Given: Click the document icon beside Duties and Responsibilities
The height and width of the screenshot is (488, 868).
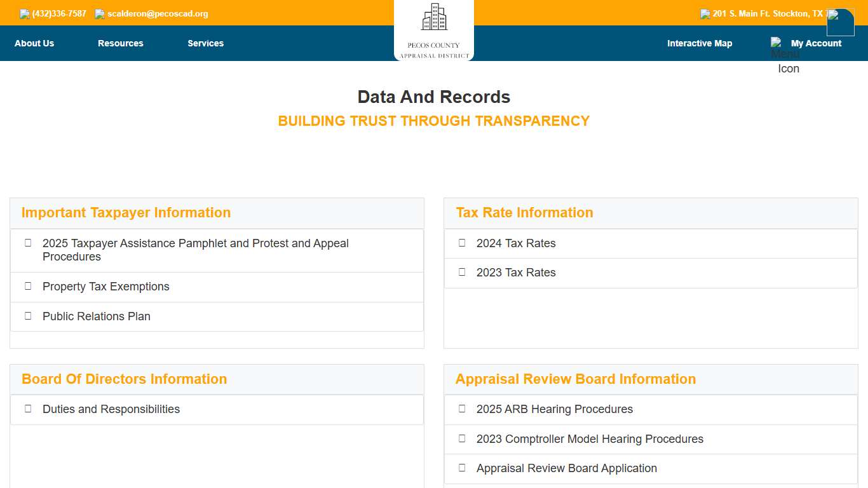Looking at the screenshot, I should (28, 409).
